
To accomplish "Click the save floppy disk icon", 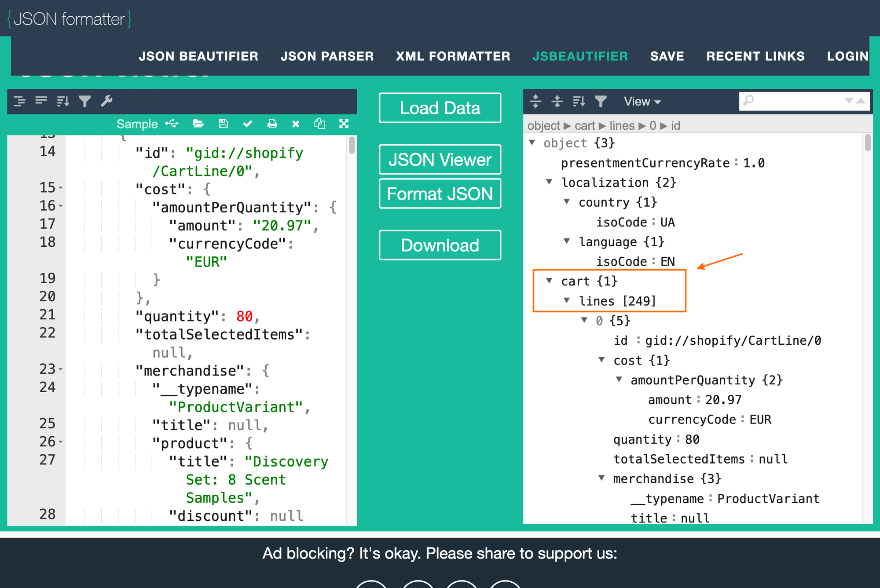I will pos(223,124).
